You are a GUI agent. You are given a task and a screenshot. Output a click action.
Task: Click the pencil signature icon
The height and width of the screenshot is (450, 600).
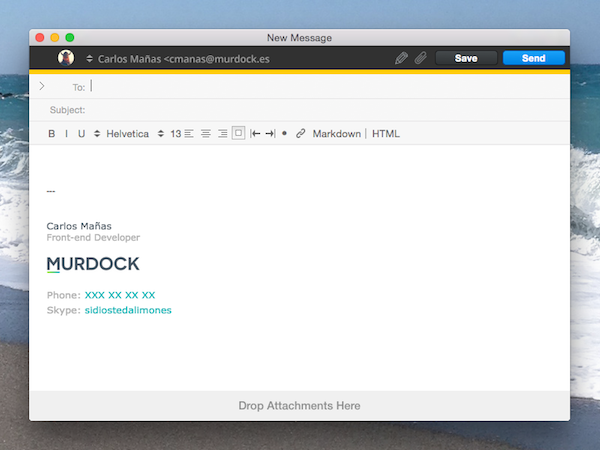coord(401,58)
